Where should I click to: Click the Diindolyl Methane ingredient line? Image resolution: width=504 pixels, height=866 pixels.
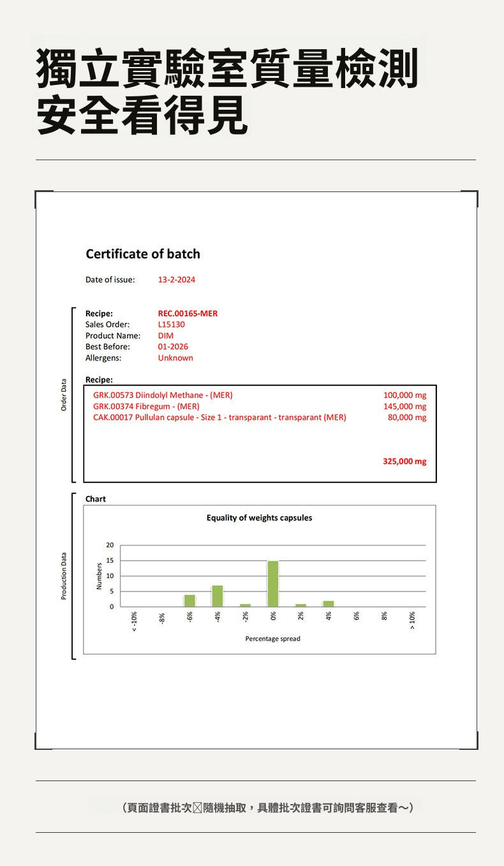(x=163, y=395)
